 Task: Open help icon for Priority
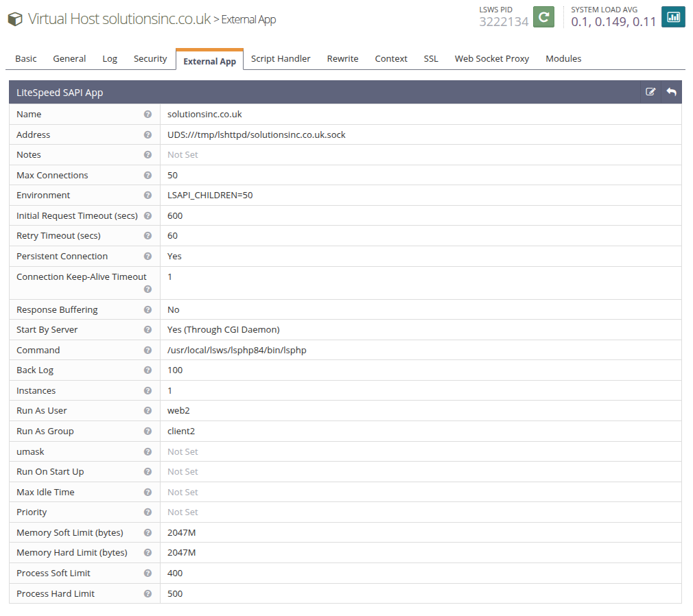148,512
